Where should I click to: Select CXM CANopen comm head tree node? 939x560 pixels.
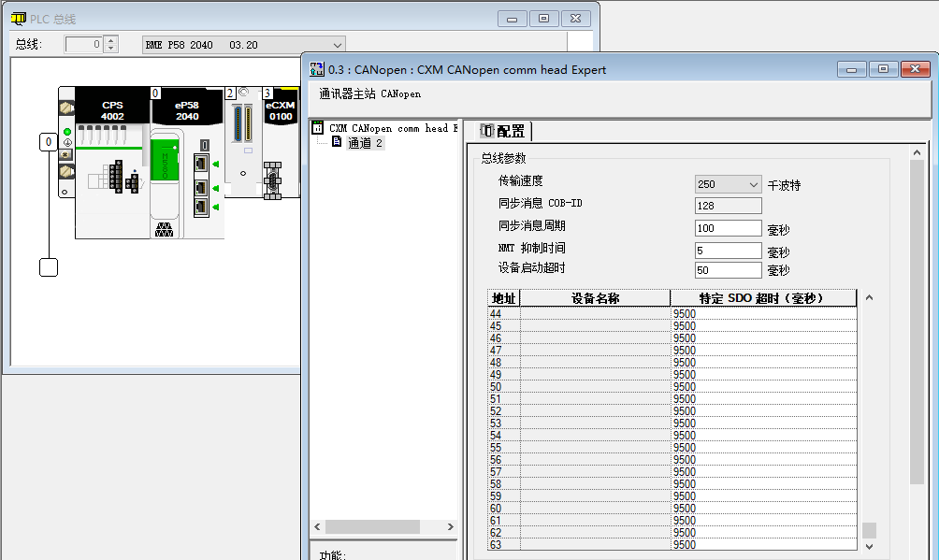[x=393, y=128]
